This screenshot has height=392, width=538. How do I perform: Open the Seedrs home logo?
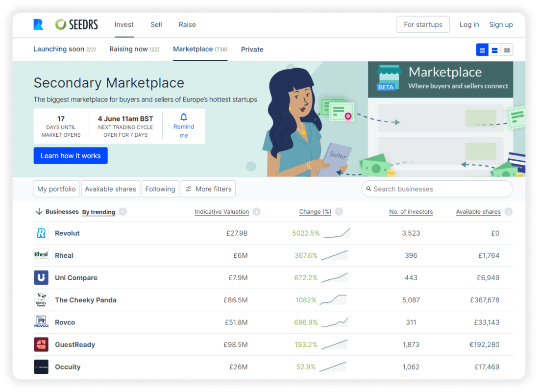pos(76,24)
